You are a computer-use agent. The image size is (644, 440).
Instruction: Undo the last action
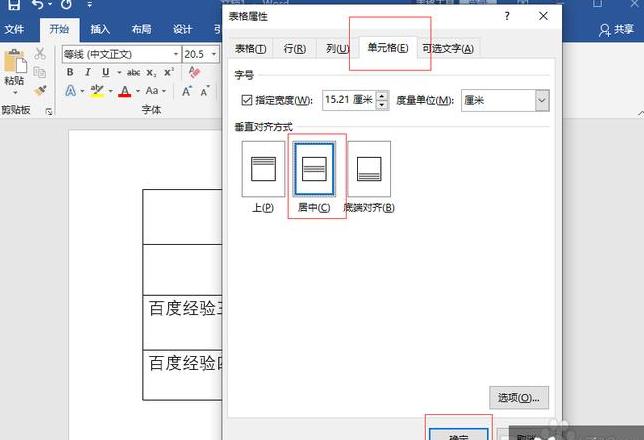click(38, 4)
